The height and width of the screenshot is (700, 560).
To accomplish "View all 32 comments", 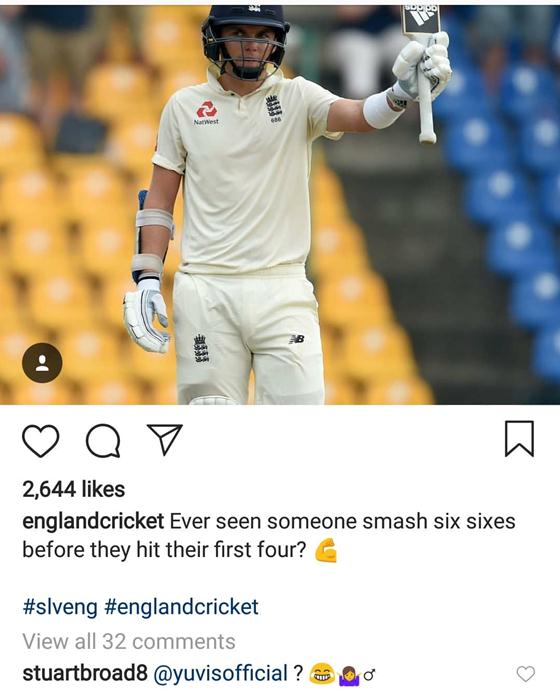I will tap(129, 642).
